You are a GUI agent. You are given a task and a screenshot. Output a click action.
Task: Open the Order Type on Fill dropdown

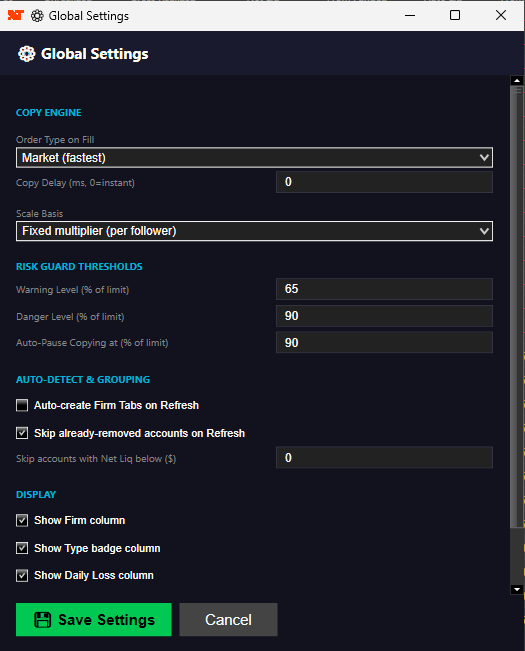(x=254, y=158)
